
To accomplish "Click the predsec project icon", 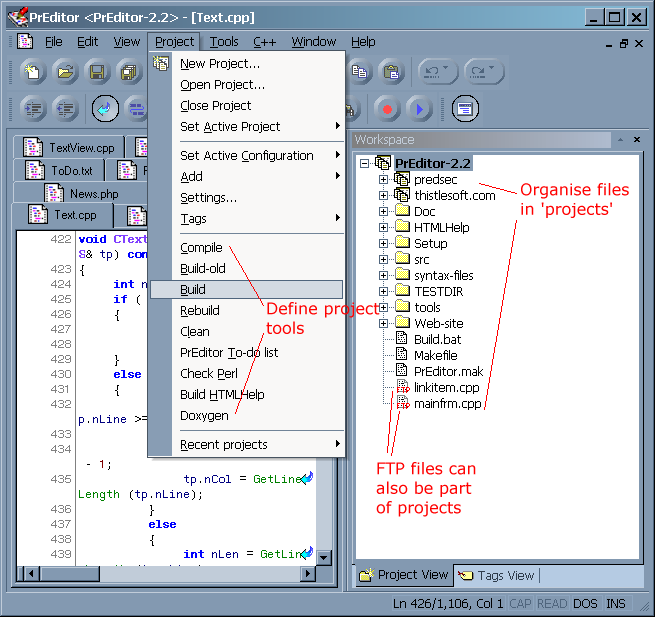I will (x=402, y=179).
